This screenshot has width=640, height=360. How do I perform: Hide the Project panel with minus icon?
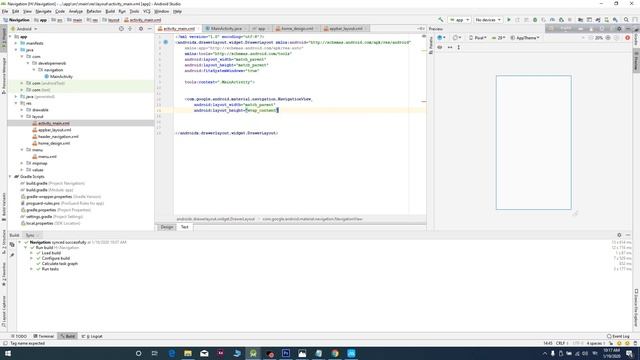tap(149, 29)
